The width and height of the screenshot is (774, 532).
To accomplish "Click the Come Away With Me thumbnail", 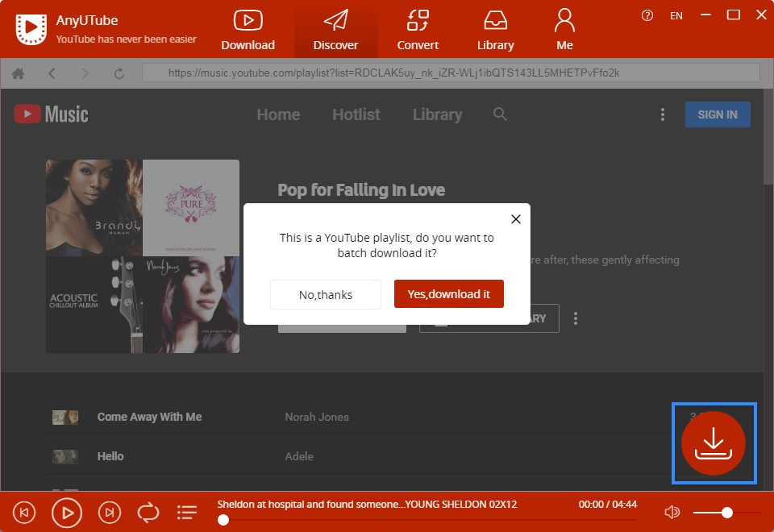I will tap(65, 417).
